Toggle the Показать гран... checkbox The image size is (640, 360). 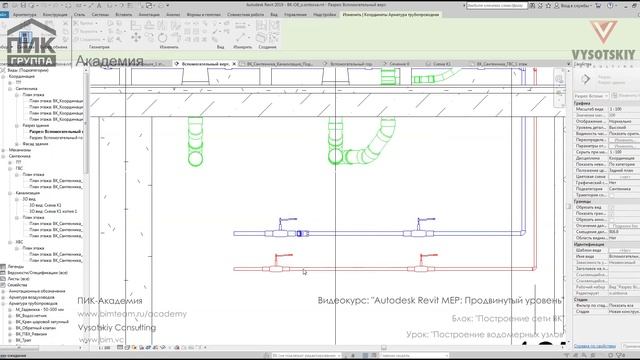pyautogui.click(x=611, y=213)
